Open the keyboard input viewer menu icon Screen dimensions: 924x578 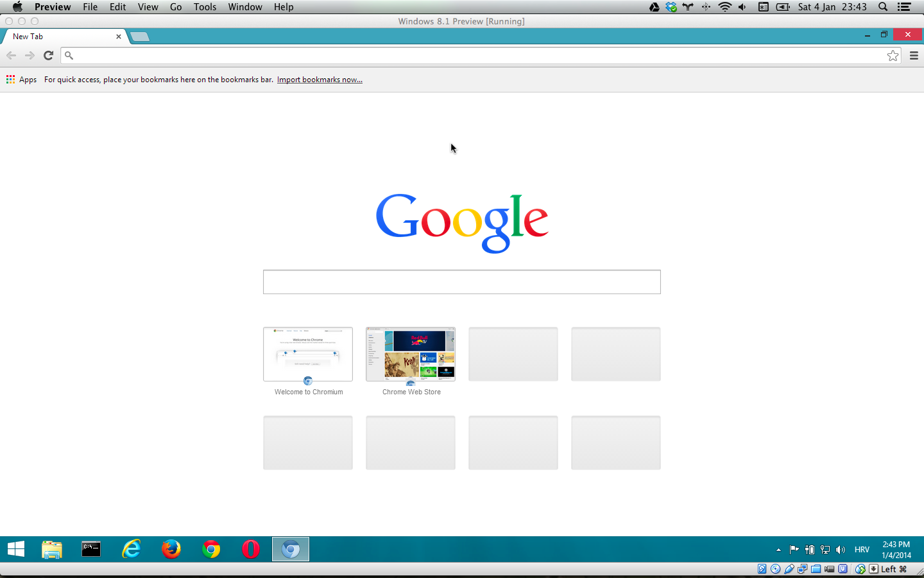764,7
